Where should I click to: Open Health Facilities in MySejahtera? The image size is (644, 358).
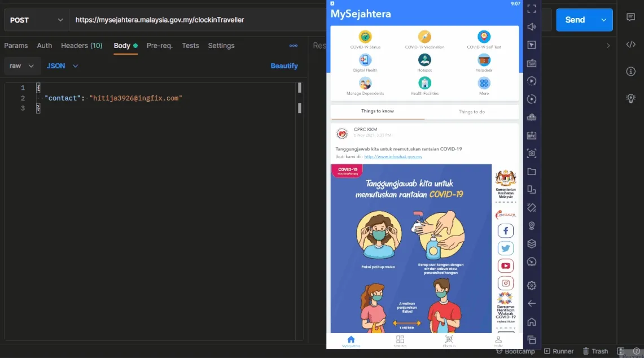point(424,86)
